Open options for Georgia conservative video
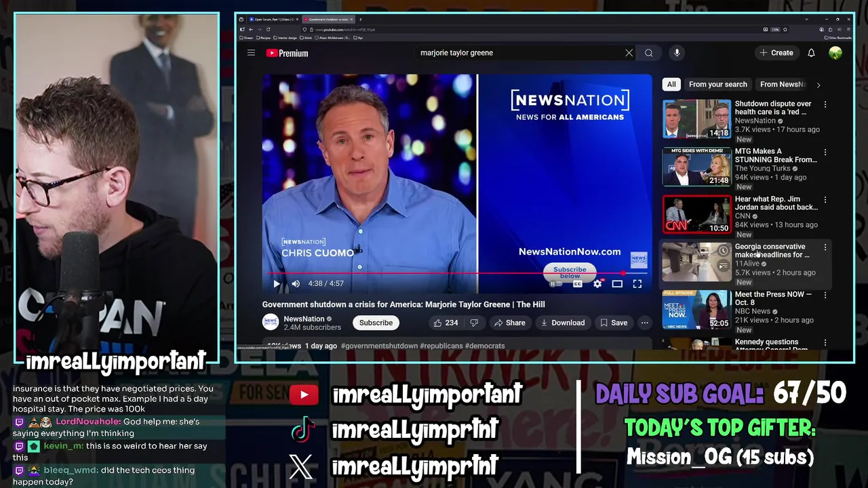868x488 pixels. click(x=825, y=247)
